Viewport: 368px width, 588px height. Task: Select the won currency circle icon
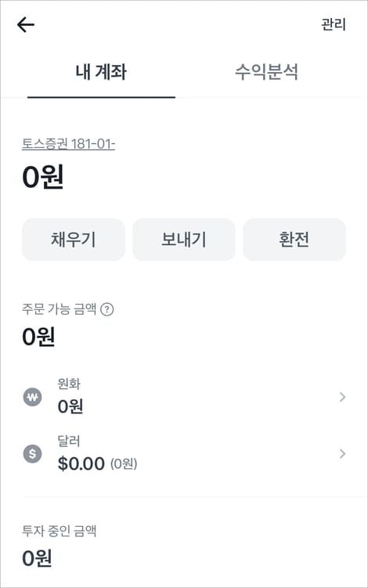tap(33, 397)
